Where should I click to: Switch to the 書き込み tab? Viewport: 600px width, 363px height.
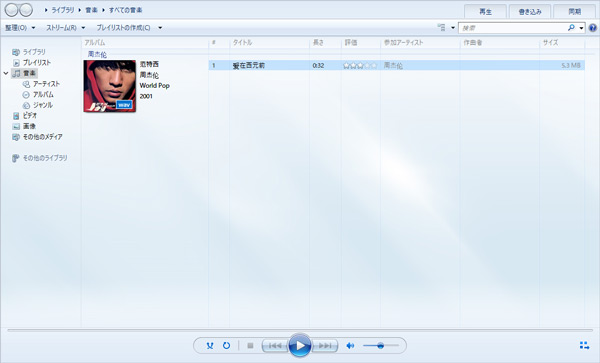[x=530, y=11]
